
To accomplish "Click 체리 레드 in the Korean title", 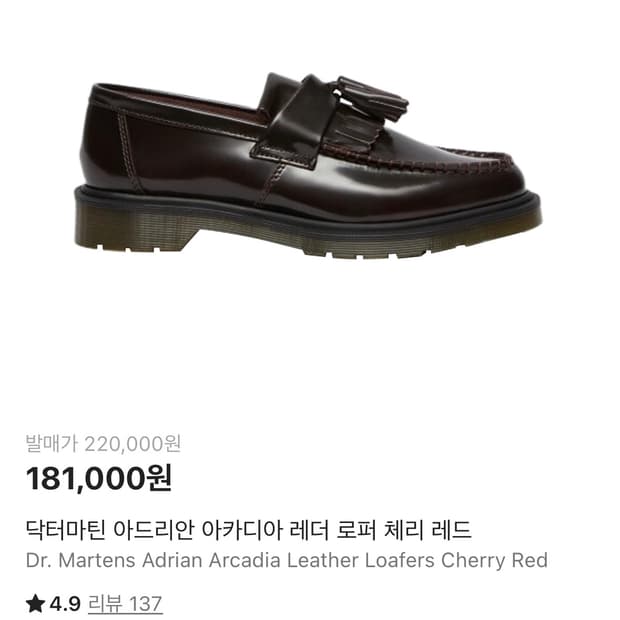I will [427, 530].
